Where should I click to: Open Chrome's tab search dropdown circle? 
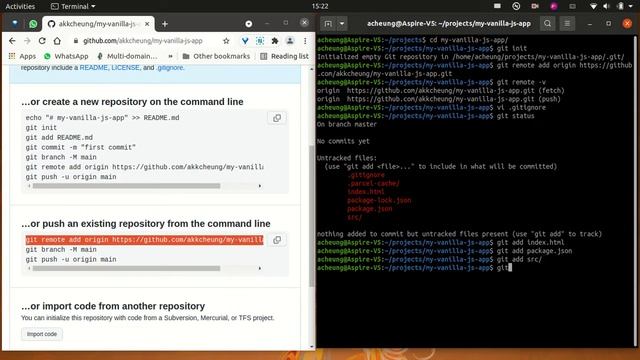click(x=249, y=24)
